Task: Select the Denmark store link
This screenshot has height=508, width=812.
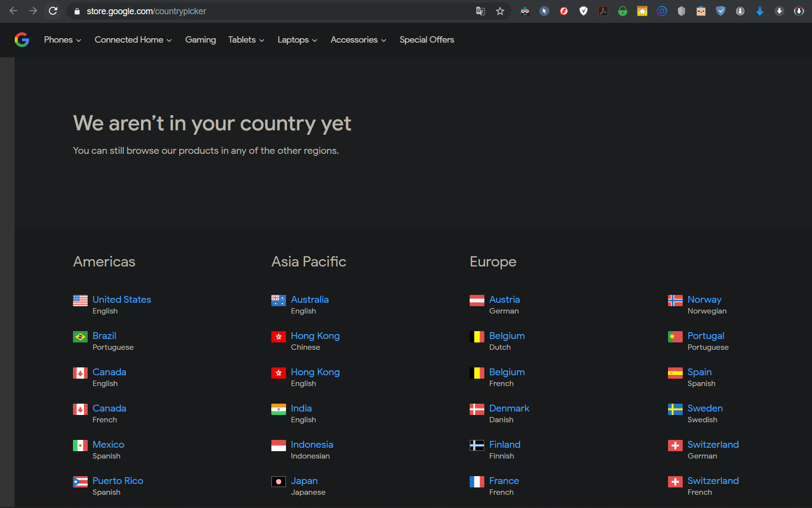Action: coord(509,408)
